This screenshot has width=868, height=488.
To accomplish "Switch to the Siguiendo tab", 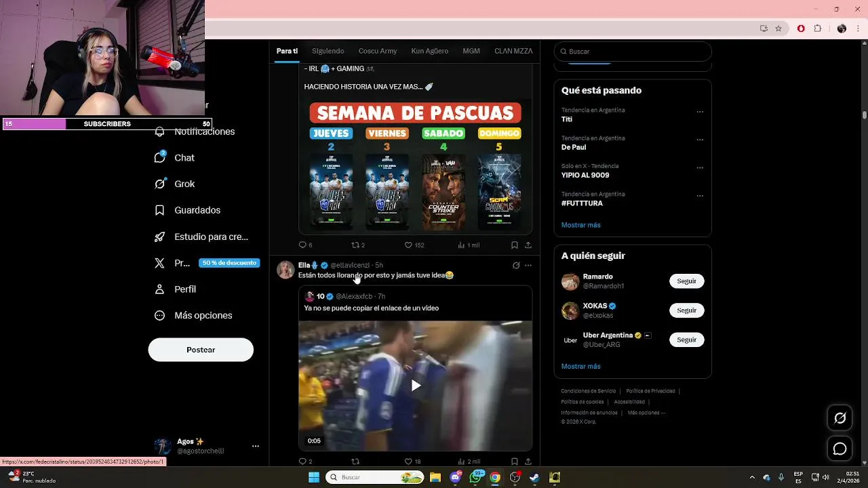I will tap(328, 51).
